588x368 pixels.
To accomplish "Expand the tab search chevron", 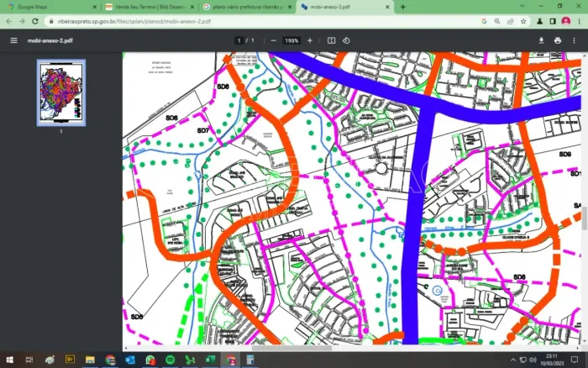I will point(522,7).
